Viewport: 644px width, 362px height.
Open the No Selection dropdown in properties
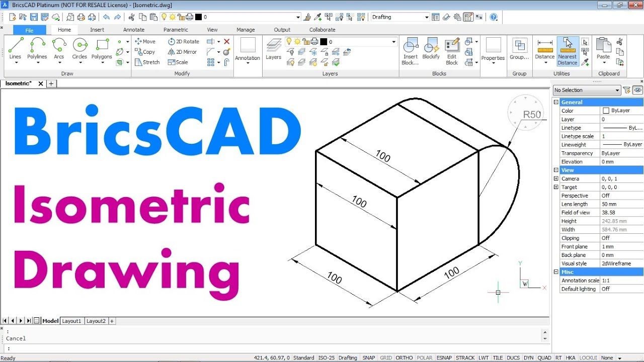click(587, 90)
